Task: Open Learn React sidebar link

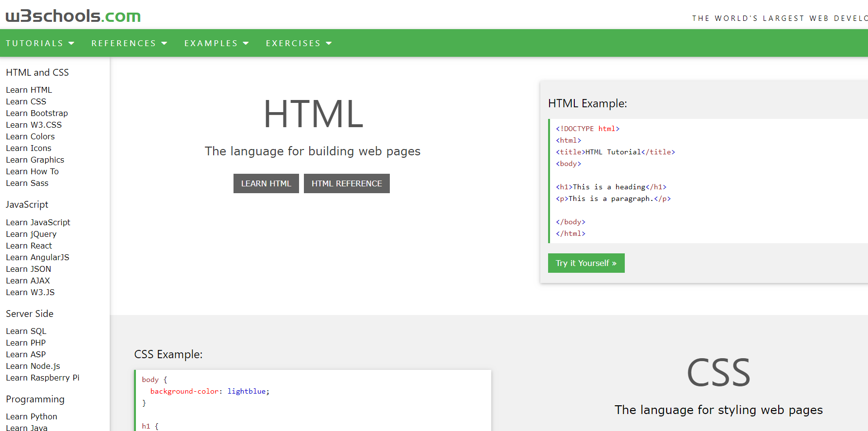Action: 29,246
